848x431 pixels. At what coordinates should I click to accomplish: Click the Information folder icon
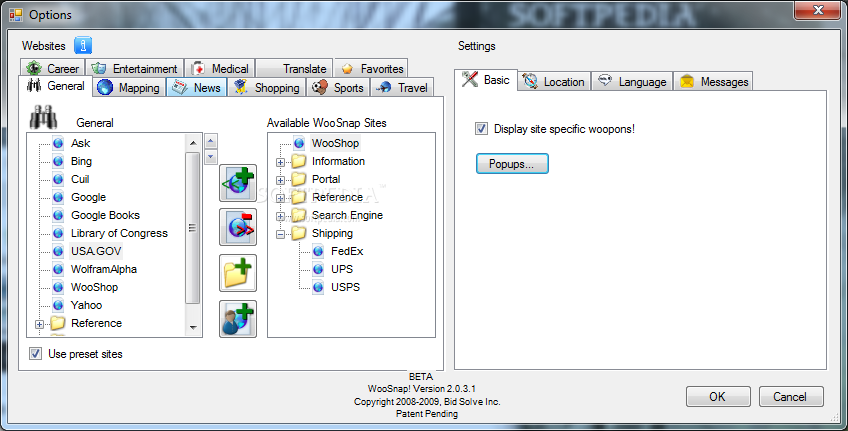coord(299,161)
